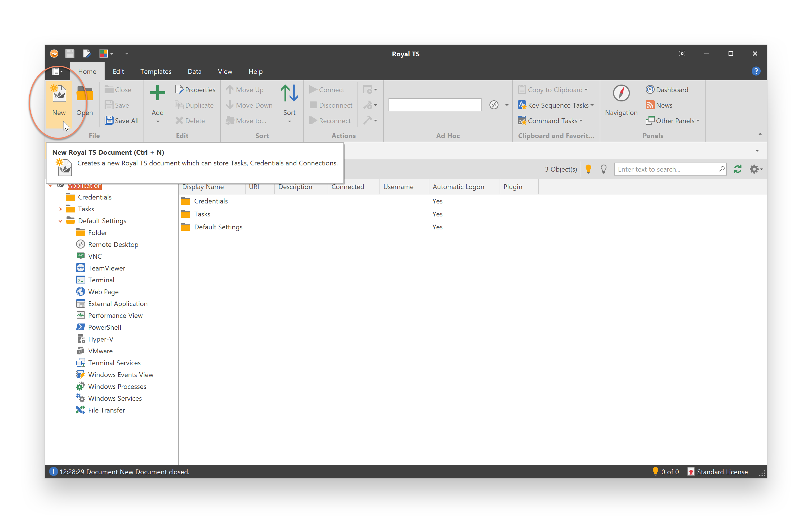Viewport: 812px width, 523px height.
Task: Switch to the Home ribbon tab
Action: coord(87,71)
